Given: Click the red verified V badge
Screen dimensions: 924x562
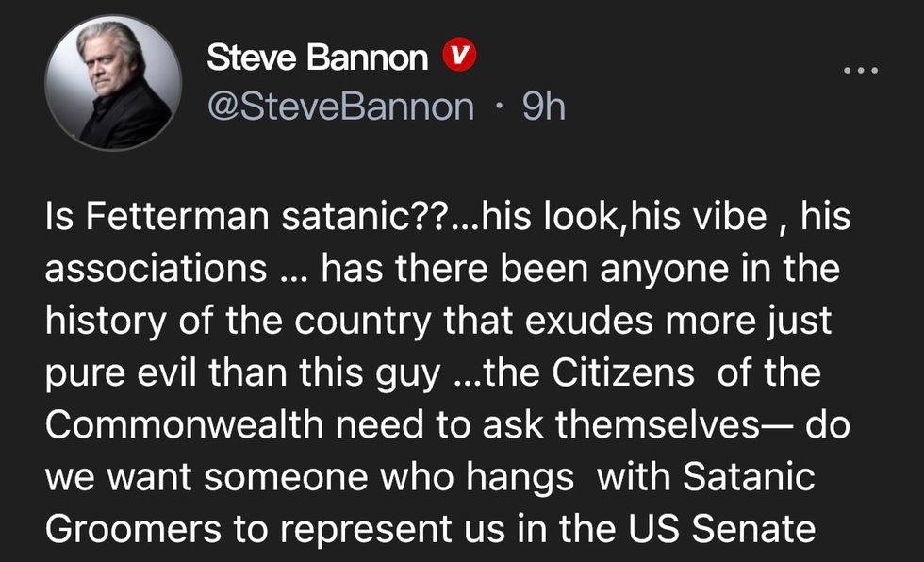Looking at the screenshot, I should (x=460, y=55).
